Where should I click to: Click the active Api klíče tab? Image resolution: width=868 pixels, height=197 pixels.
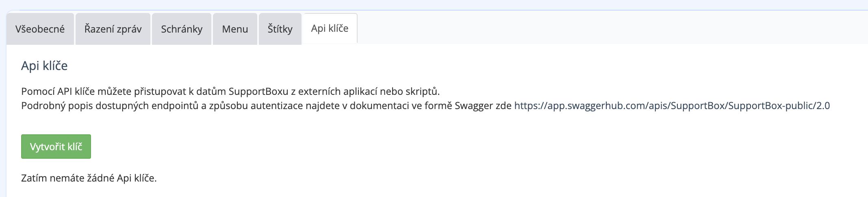(x=330, y=28)
